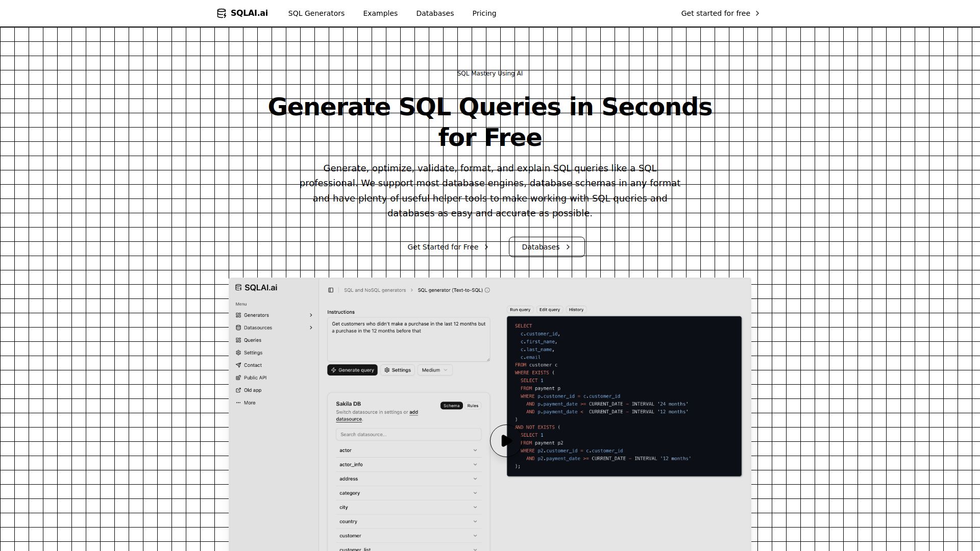This screenshot has height=551, width=980.
Task: Play the demo video
Action: [505, 441]
